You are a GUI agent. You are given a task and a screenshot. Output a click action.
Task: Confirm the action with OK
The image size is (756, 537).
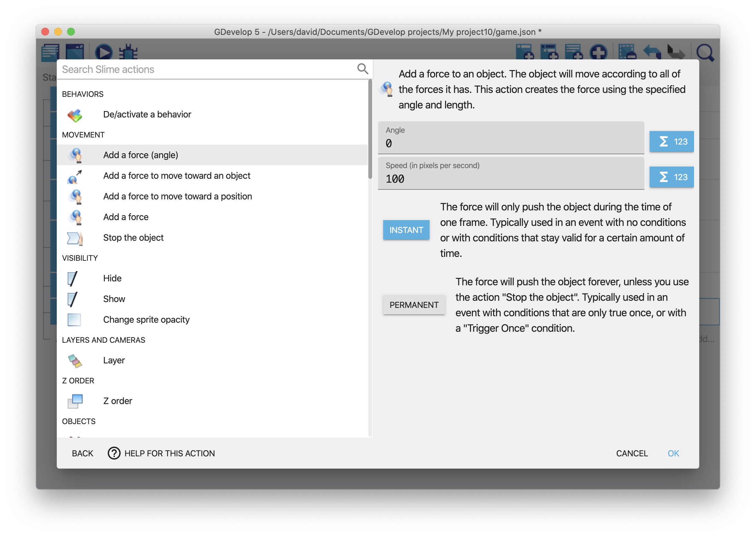[x=673, y=453]
